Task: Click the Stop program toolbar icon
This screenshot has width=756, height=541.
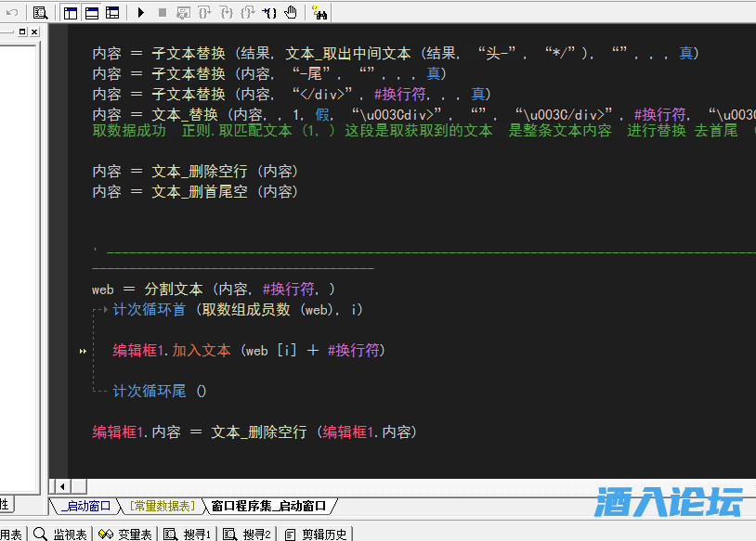Action: coord(162,12)
